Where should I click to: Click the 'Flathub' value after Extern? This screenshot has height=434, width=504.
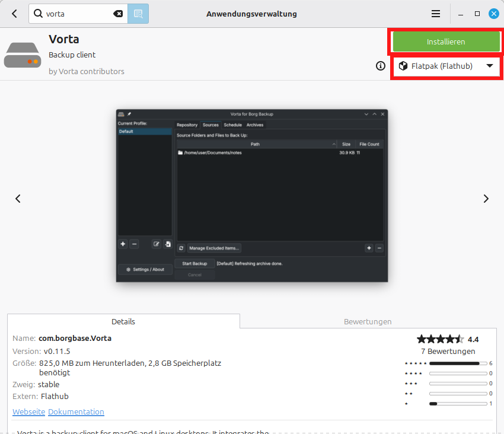[55, 397]
